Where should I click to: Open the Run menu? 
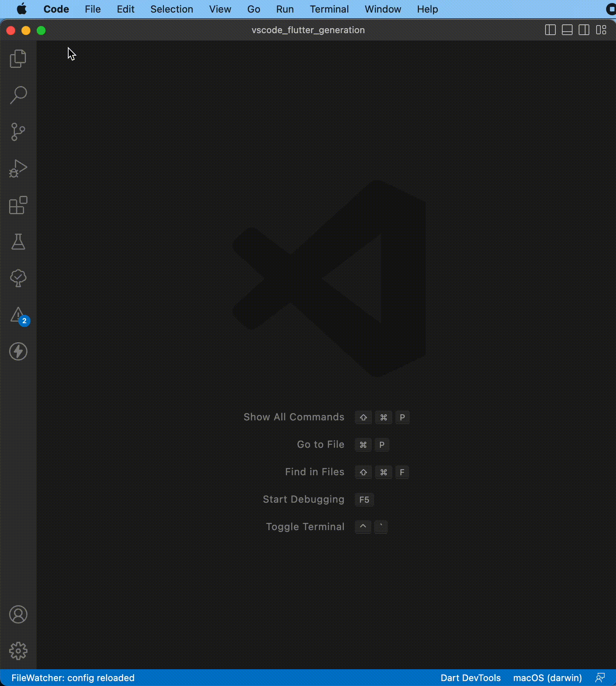285,9
